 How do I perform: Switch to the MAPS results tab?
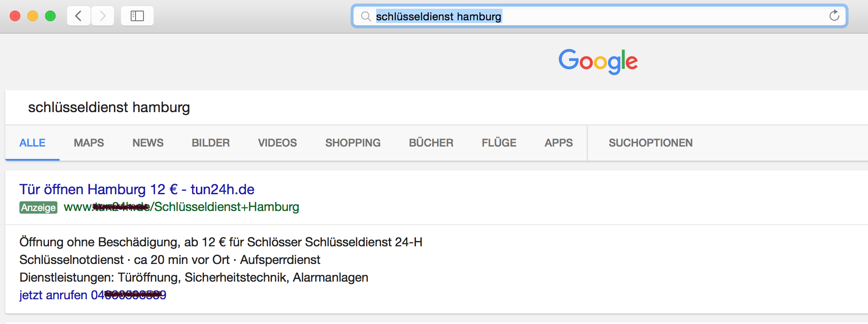click(88, 143)
